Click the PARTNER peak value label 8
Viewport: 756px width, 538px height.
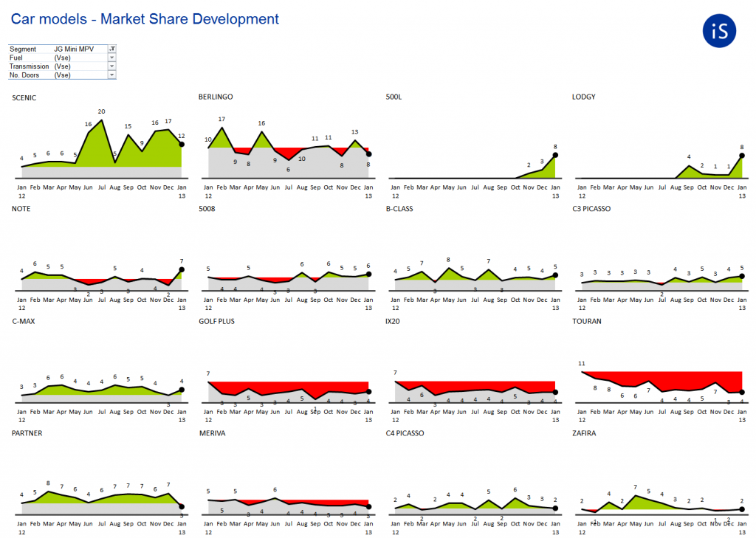(x=48, y=483)
